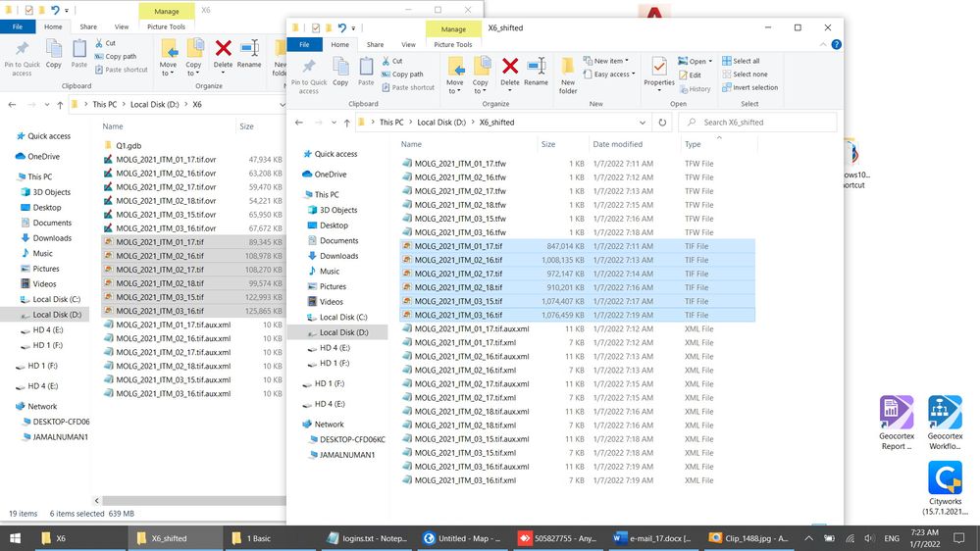
Task: Sort files by Date modified column
Action: (x=617, y=144)
